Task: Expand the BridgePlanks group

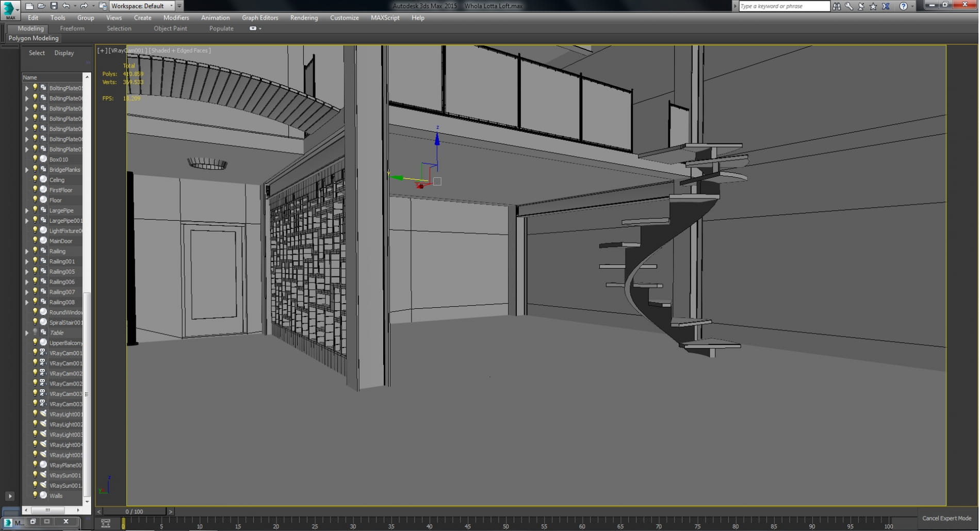Action: coord(27,170)
